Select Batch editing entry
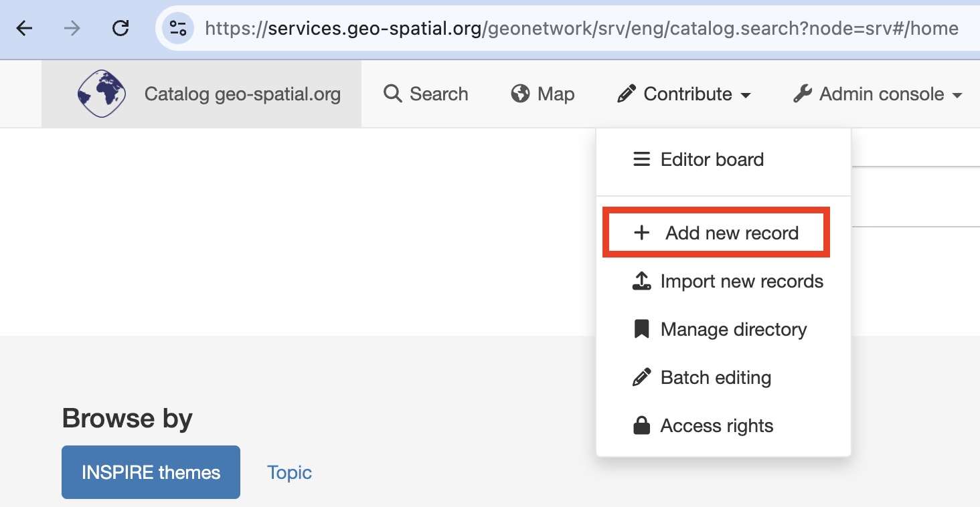Screen dimensions: 980x507 724,377
